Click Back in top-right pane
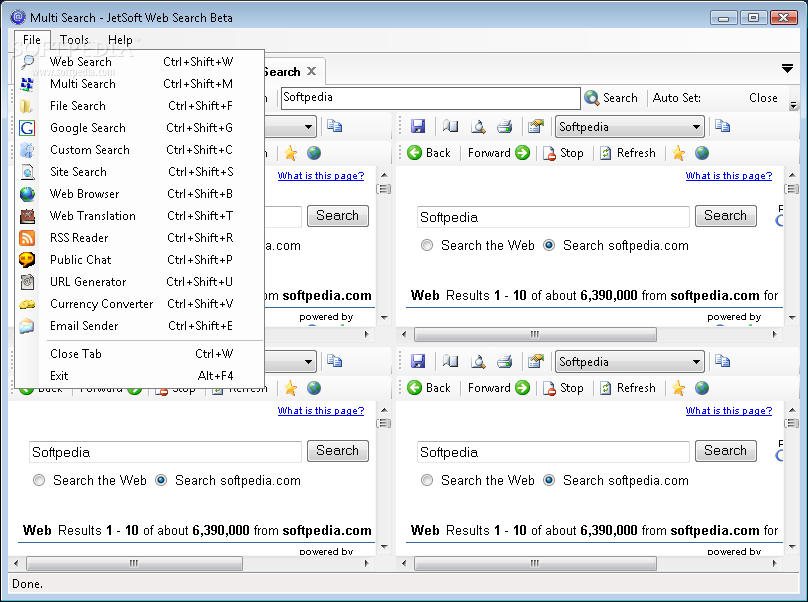808x602 pixels. coord(429,153)
